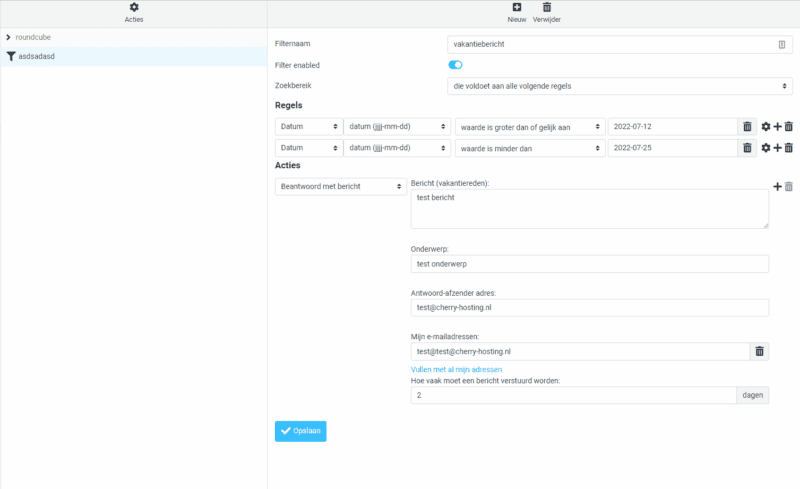800x489 pixels.
Task: Open the Zoekbereik dropdown
Action: (620, 86)
